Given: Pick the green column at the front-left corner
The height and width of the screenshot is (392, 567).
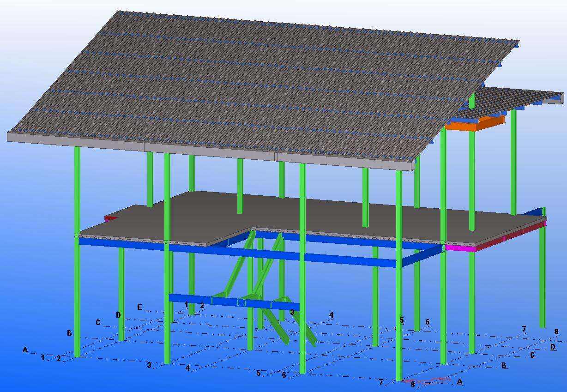Looking at the screenshot, I should coord(77,296).
